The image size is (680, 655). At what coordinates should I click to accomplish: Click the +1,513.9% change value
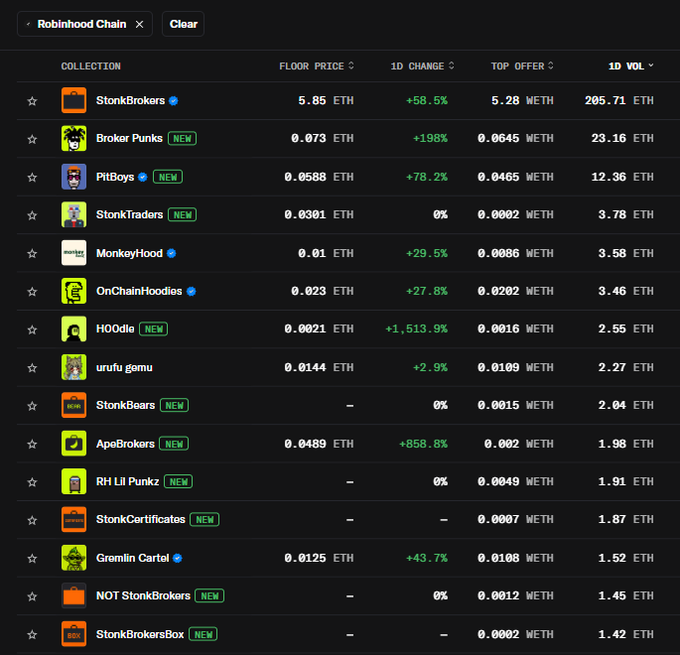pos(416,329)
